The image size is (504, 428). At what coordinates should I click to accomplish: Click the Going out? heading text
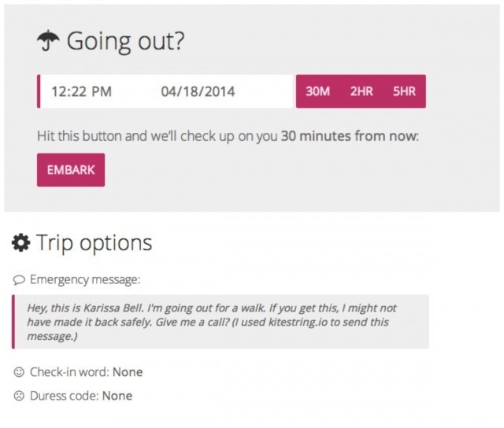coord(126,42)
